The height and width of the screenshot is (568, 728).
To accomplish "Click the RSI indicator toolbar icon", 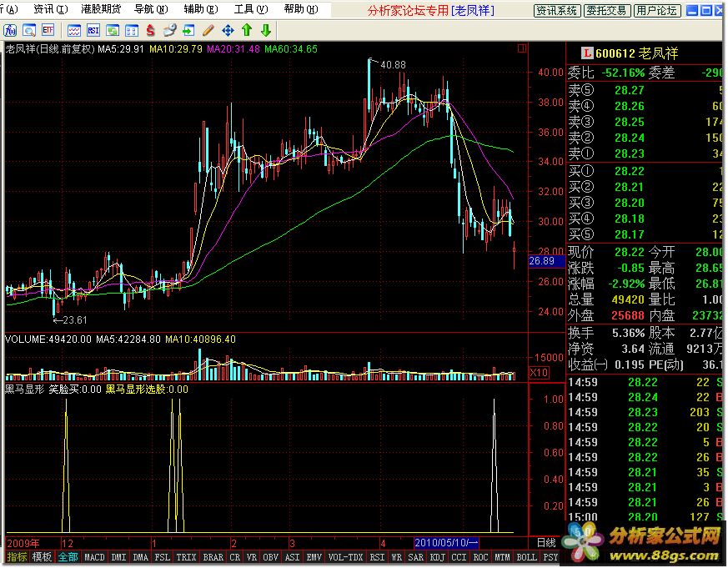I will click(93, 31).
